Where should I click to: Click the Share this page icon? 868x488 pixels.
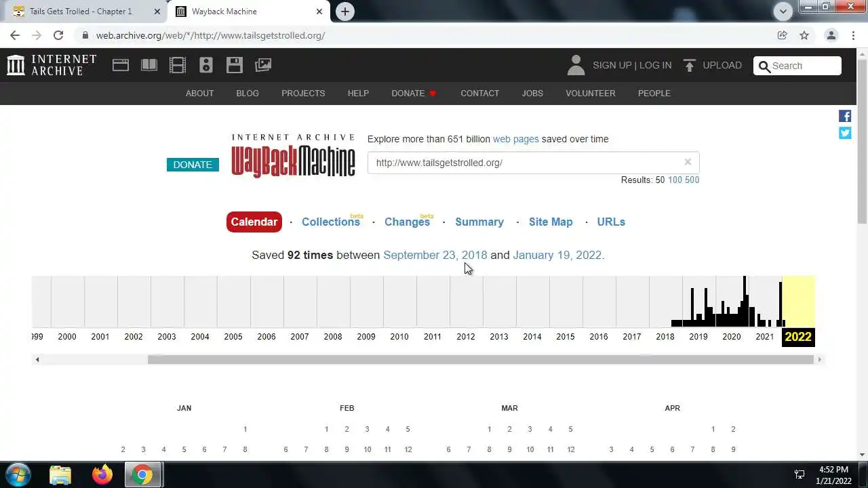click(783, 35)
